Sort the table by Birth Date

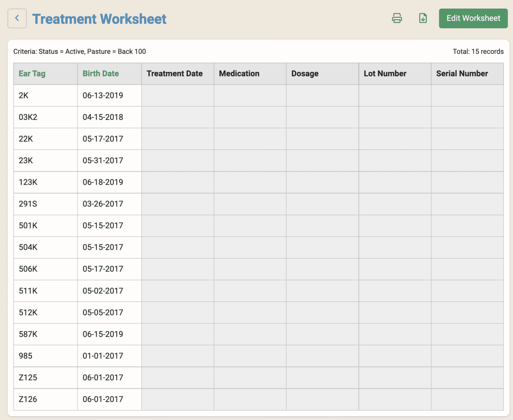point(101,73)
